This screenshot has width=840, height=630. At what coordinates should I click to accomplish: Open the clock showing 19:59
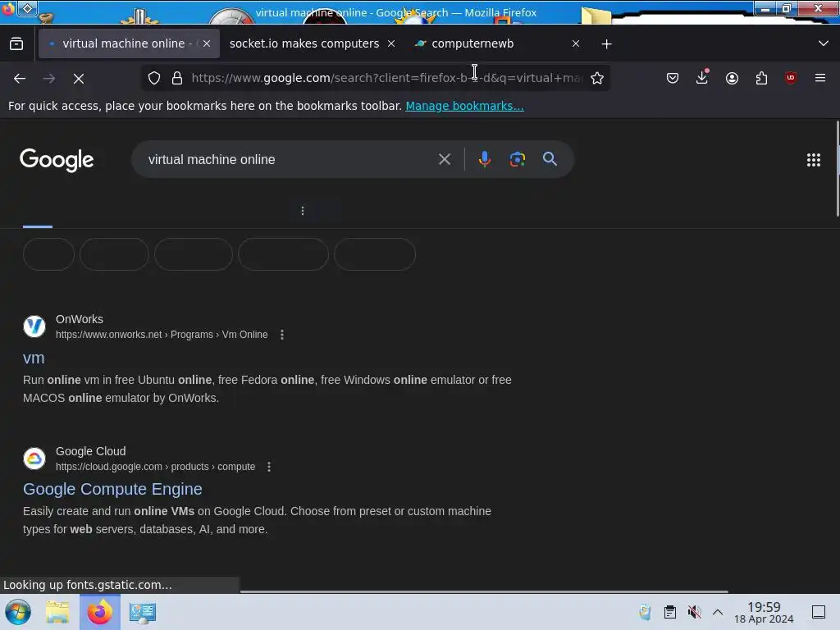point(764,612)
